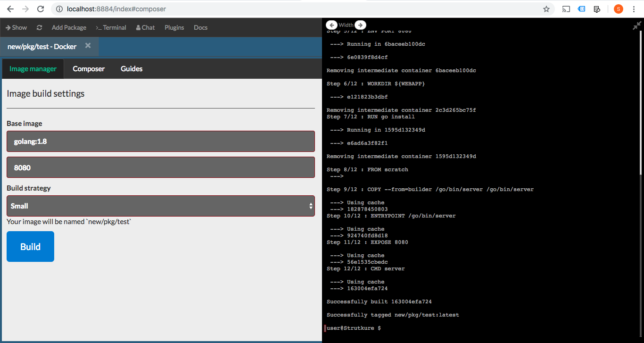Click the port field containing 8080
This screenshot has height=343, width=644.
[161, 167]
